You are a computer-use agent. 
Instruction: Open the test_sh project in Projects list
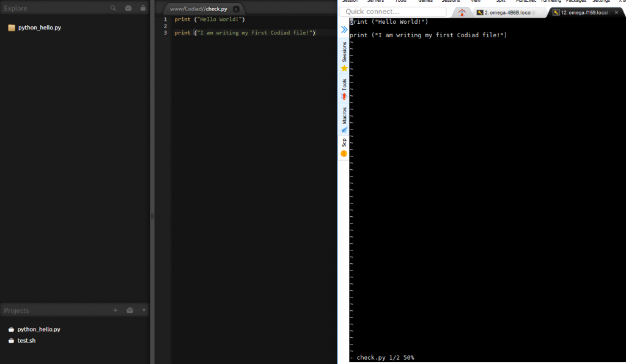[x=26, y=340]
